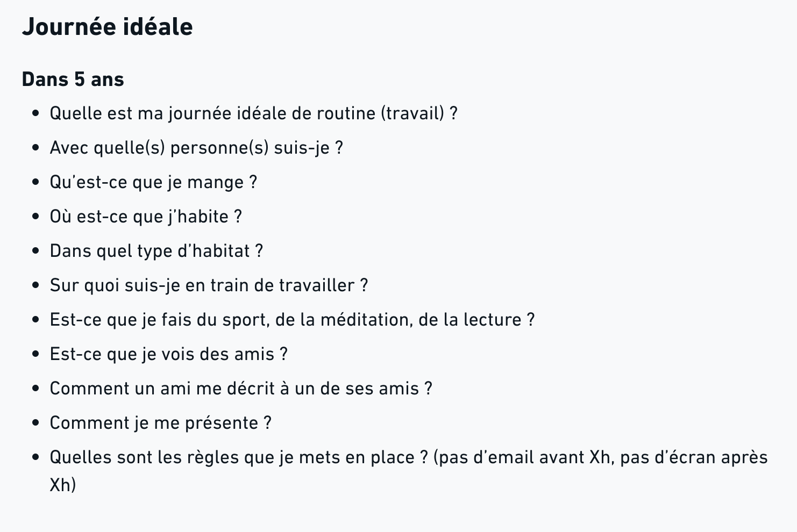The image size is (797, 532).
Task: Click the bullet before 'Comment je me présente'
Action: (36, 423)
